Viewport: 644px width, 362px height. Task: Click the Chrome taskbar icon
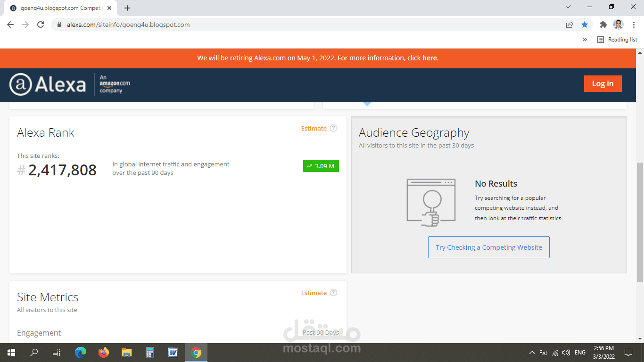[x=196, y=353]
